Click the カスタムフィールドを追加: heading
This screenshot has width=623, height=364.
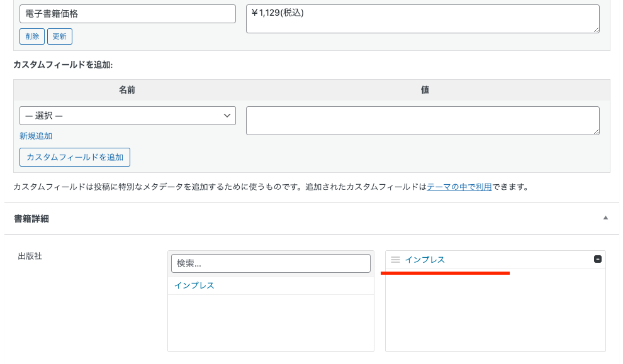(63, 65)
